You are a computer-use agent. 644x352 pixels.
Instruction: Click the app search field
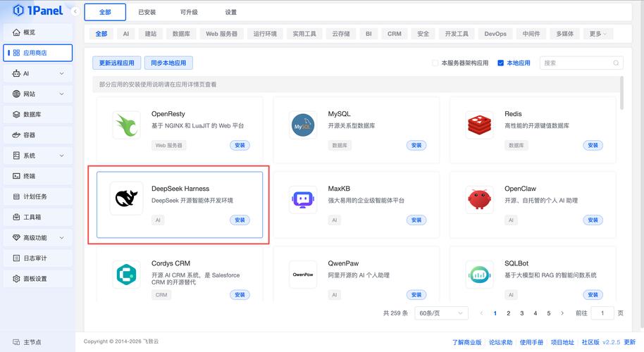pos(581,63)
